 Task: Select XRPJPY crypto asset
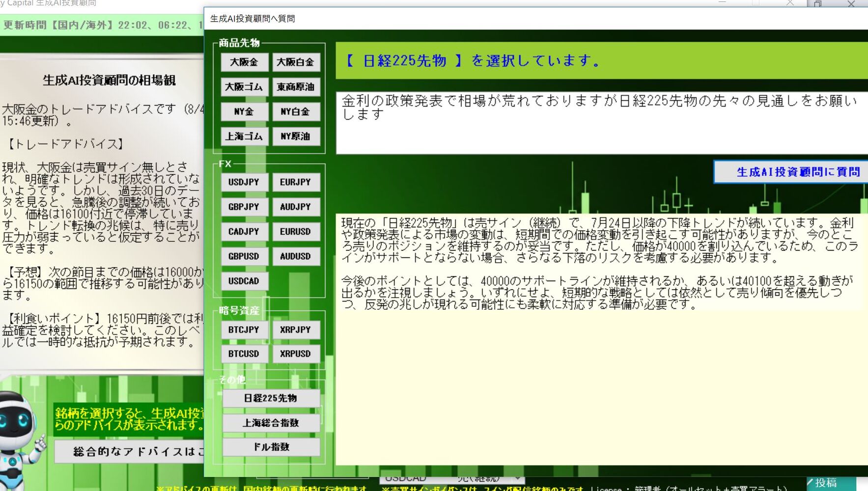[x=296, y=329]
